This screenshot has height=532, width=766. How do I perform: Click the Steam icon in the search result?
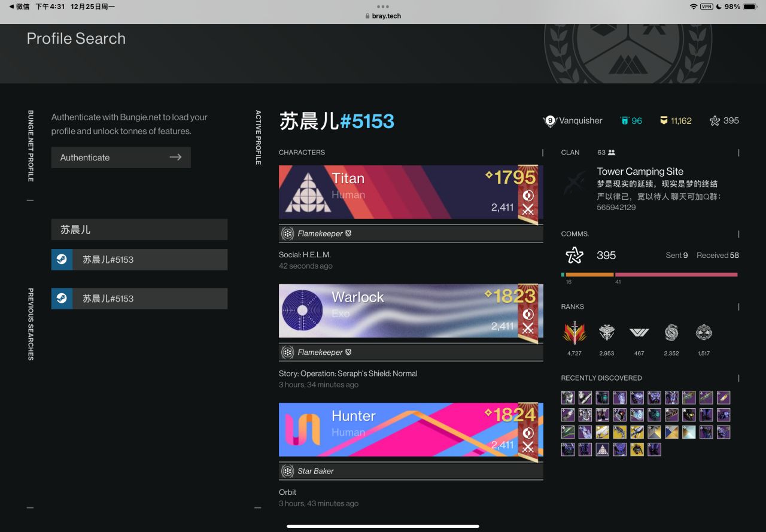coord(62,260)
